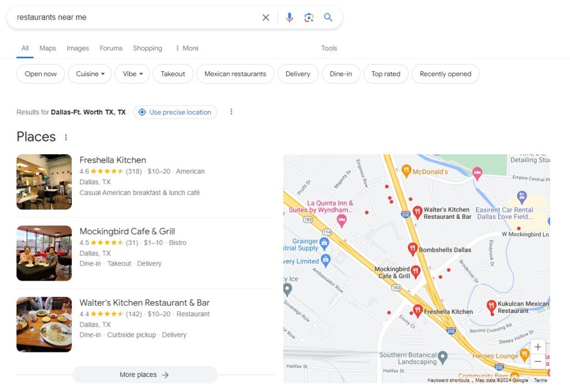Image resolution: width=570 pixels, height=392 pixels.
Task: Click the More places button
Action: 145,375
